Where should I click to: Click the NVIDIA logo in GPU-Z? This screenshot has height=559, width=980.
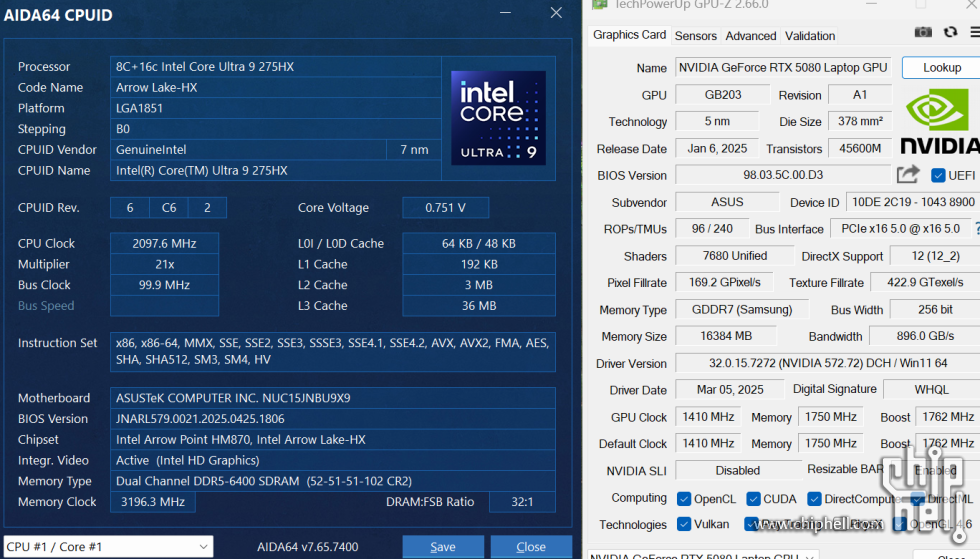(939, 122)
